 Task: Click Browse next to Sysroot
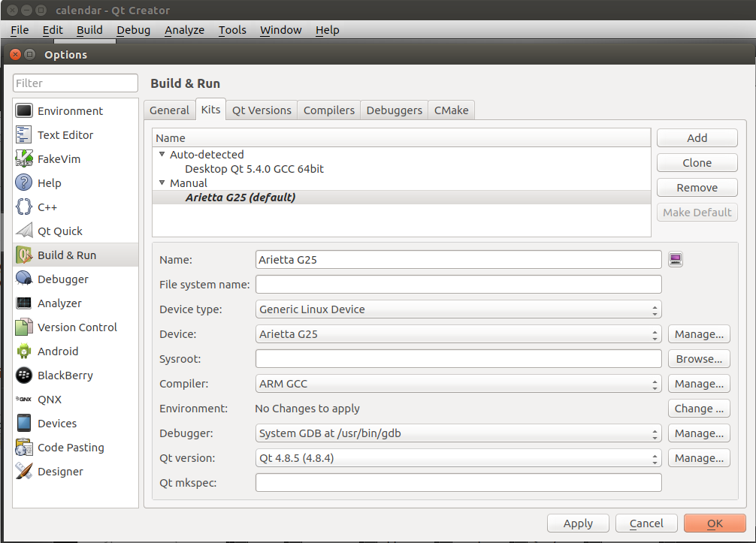(x=699, y=359)
